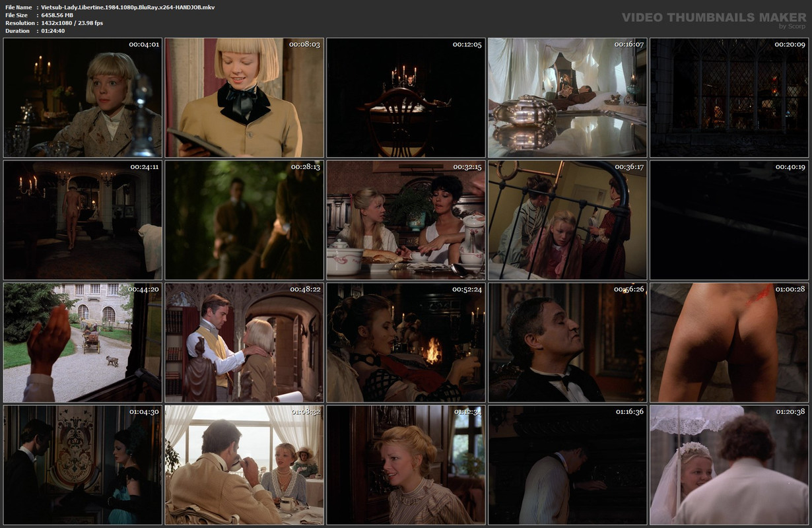812x528 pixels.
Task: Click the file name ending in HANDJOB.mkv
Action: (x=127, y=7)
